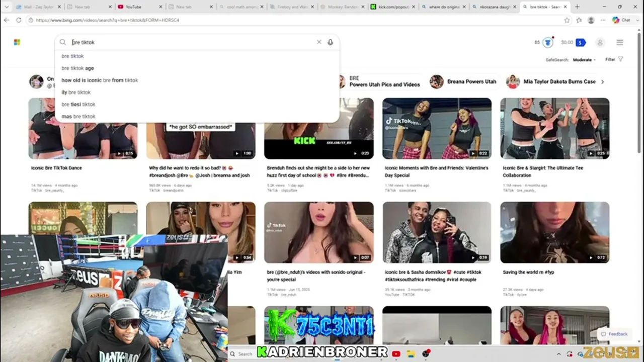Play the 0:25 Ultimate Tee Collaboration thumbnail
The width and height of the screenshot is (644, 362).
(554, 129)
